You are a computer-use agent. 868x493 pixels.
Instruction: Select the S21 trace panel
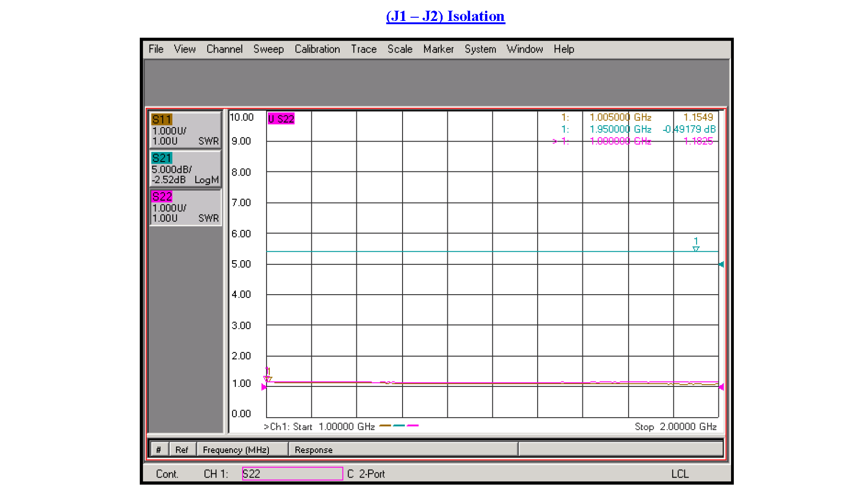[x=185, y=169]
